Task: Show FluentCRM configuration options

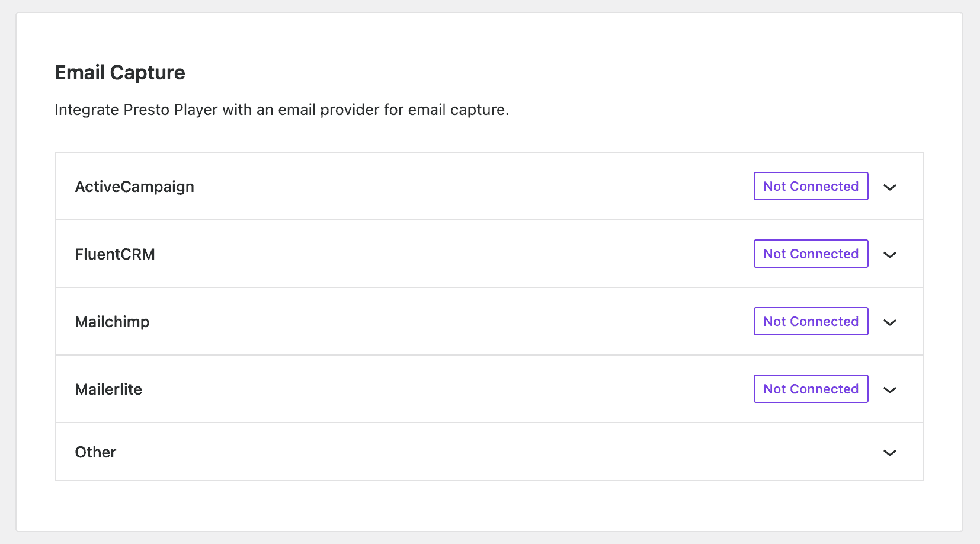Action: 890,255
